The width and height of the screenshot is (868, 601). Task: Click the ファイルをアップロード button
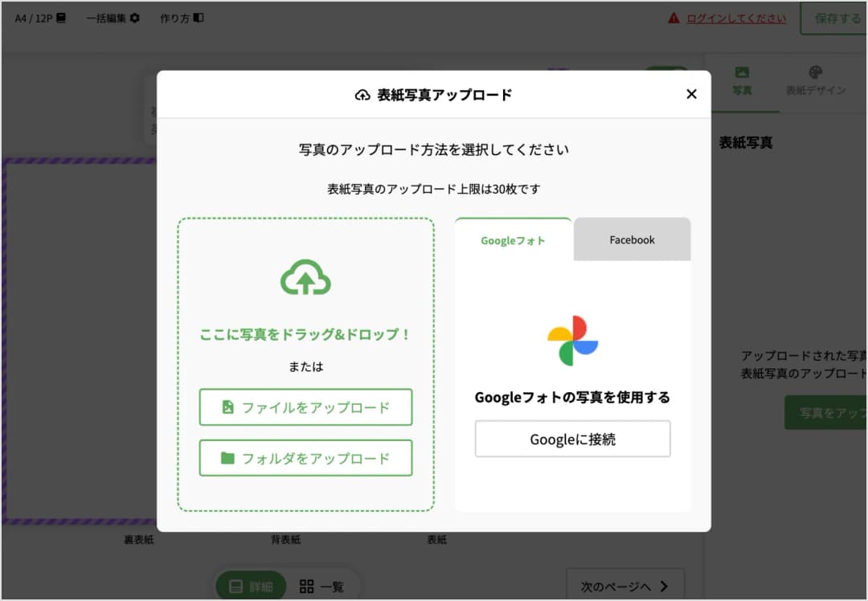point(305,407)
